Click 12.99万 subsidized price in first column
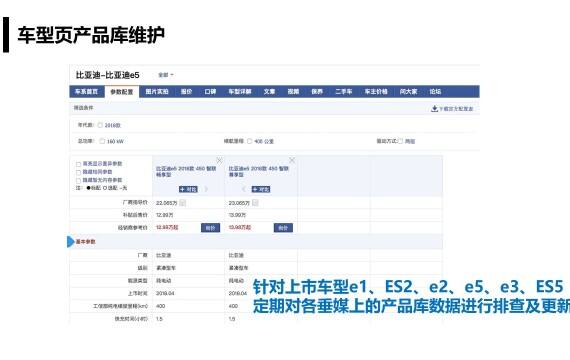570x360 pixels. pos(165,215)
